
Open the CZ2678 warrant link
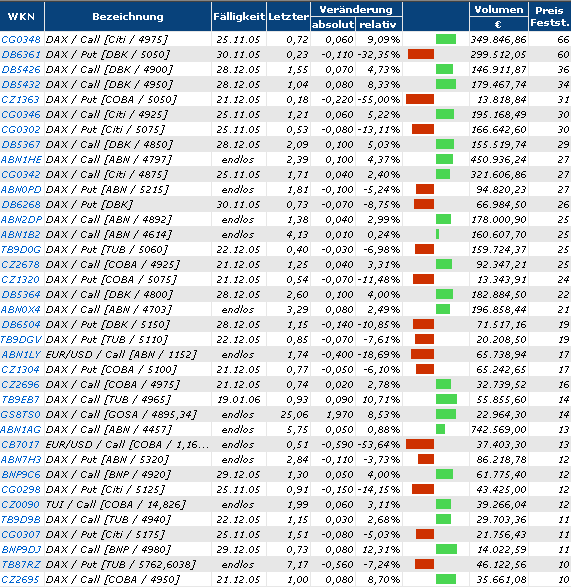(x=21, y=264)
